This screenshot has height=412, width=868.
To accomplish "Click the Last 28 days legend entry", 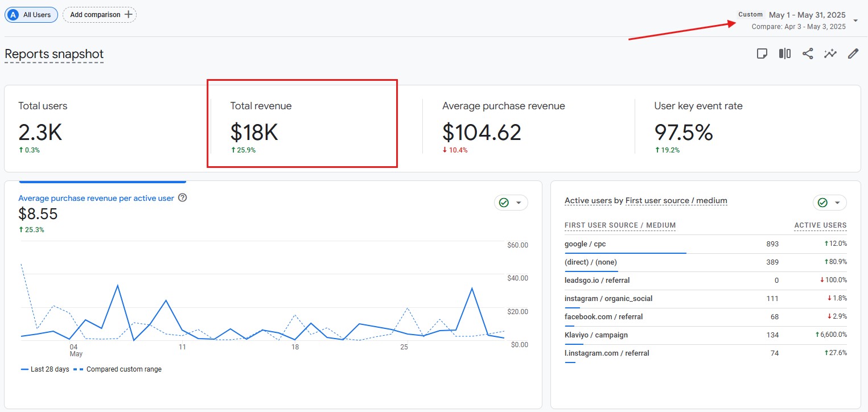I will pyautogui.click(x=45, y=369).
